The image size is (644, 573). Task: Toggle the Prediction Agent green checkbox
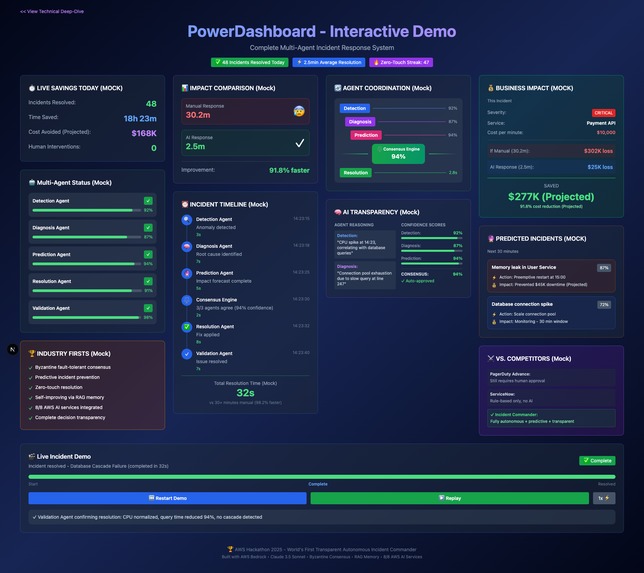coord(148,254)
